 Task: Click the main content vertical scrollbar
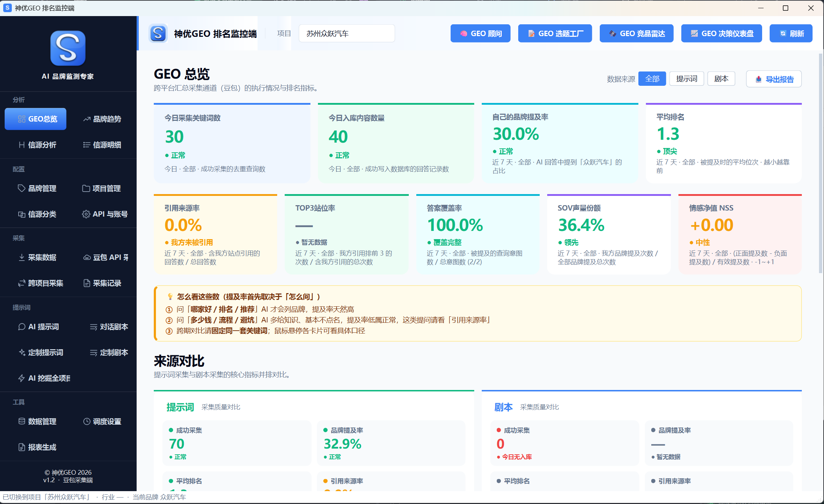(x=820, y=164)
